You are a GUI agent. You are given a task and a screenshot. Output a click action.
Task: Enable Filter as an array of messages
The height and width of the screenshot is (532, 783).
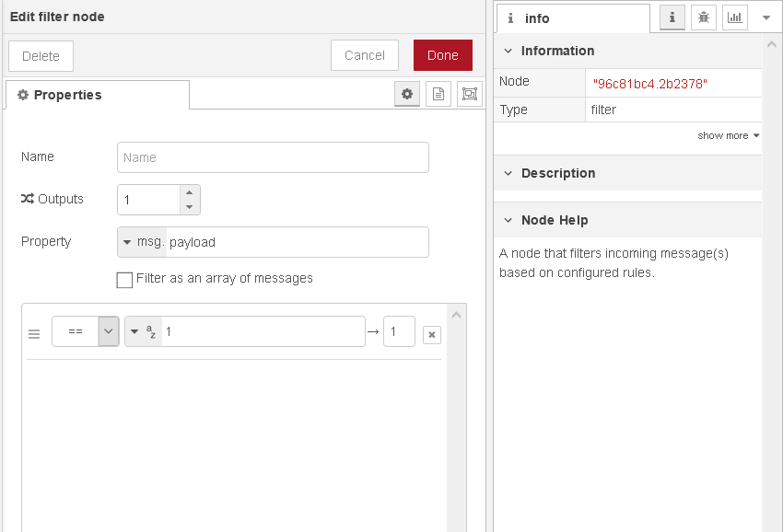(x=125, y=280)
